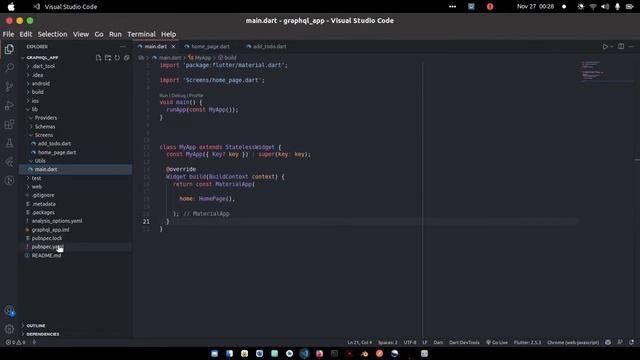Expand the DEPENDENCIES section
Viewport: 640px width, 360px height.
click(x=42, y=334)
